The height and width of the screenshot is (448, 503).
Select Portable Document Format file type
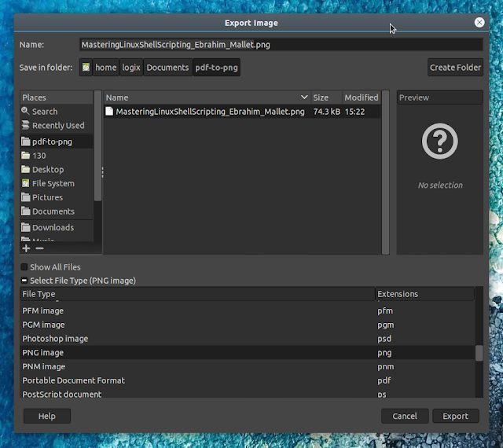[73, 380]
